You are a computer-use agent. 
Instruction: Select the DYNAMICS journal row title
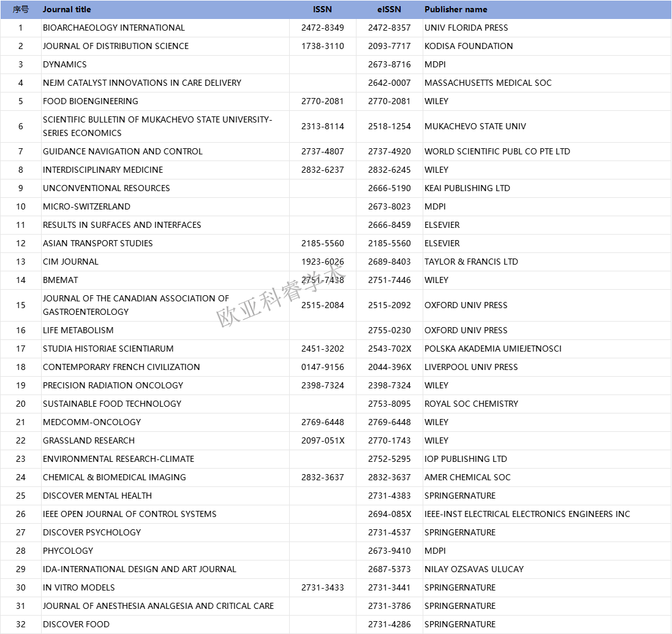tap(65, 65)
